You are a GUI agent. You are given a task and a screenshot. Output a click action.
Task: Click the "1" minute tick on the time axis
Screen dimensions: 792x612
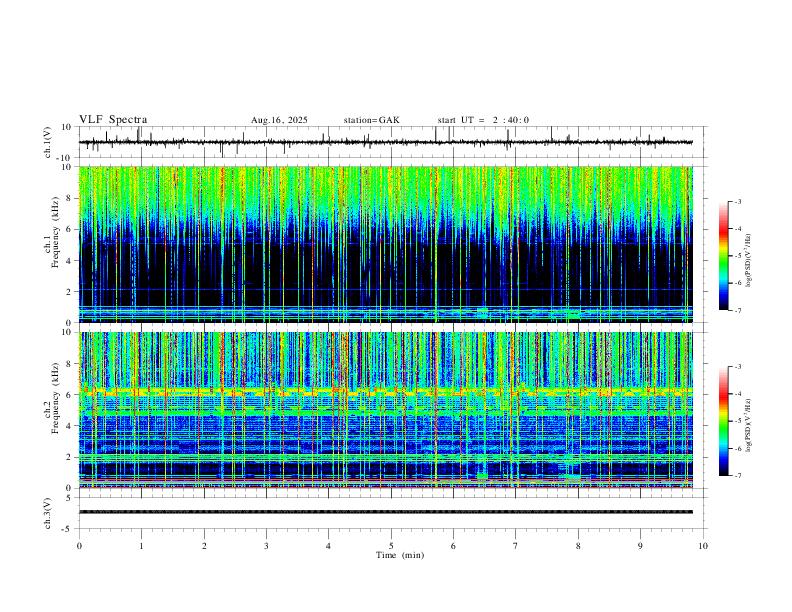click(141, 546)
